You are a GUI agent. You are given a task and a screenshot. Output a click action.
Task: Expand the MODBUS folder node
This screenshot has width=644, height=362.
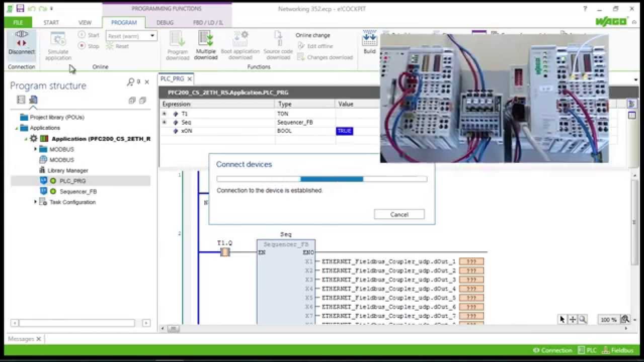click(x=35, y=149)
